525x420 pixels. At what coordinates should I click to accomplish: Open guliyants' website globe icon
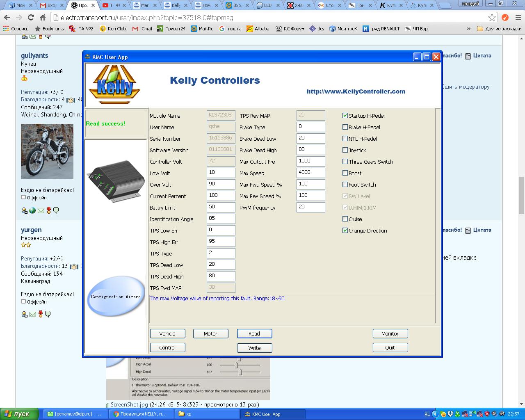pyautogui.click(x=32, y=210)
